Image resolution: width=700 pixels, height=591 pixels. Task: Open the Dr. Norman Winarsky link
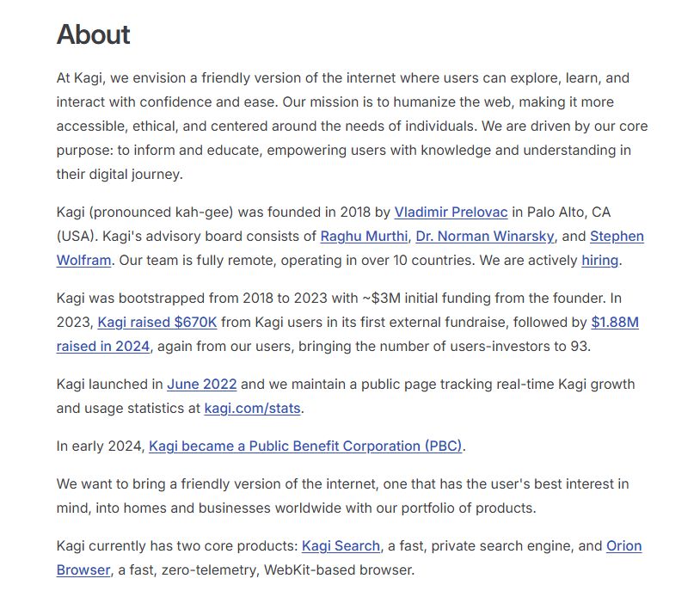485,236
